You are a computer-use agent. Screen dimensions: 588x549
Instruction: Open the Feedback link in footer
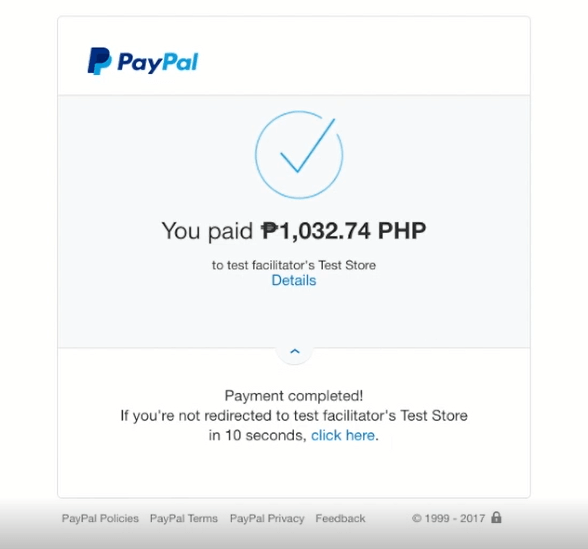click(x=340, y=518)
